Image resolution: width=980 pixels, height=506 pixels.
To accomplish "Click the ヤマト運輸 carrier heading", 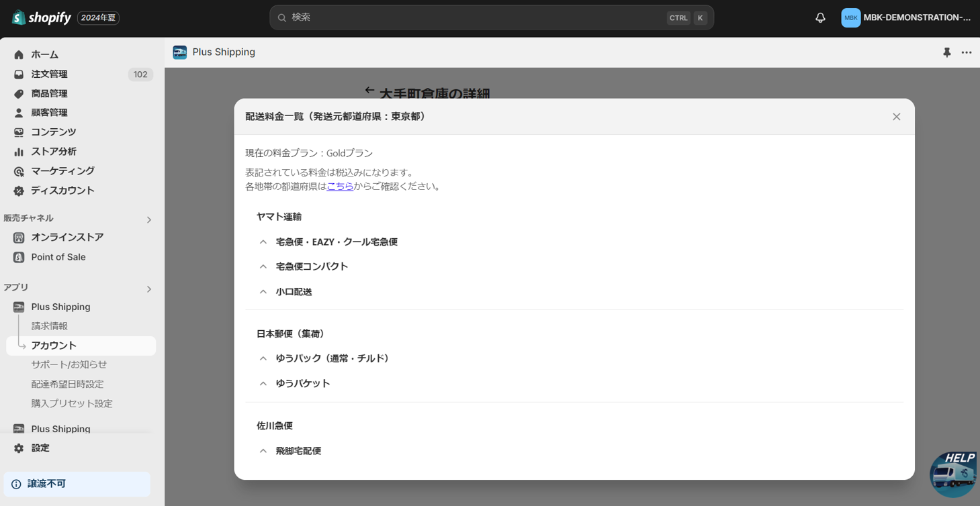I will [x=279, y=217].
